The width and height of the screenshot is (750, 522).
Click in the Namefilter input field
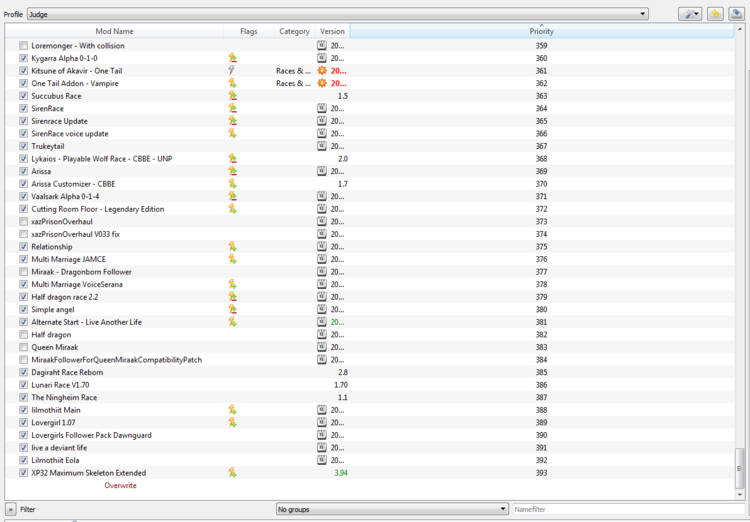pos(629,509)
